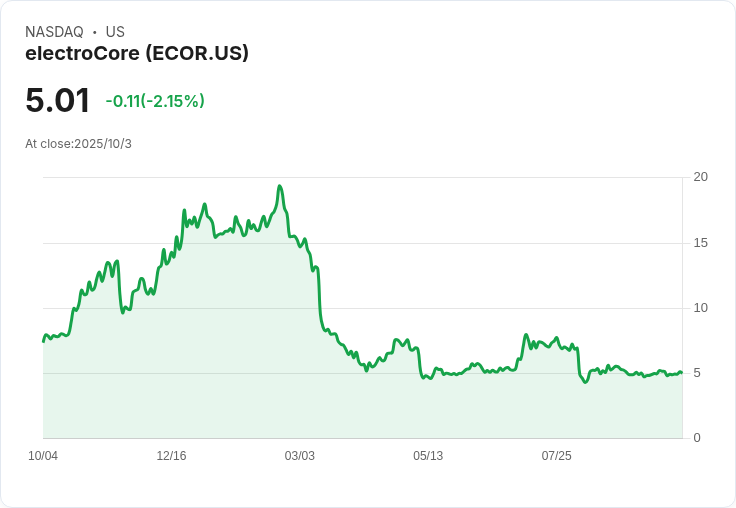Click the NASDAQ exchange label

[54, 32]
